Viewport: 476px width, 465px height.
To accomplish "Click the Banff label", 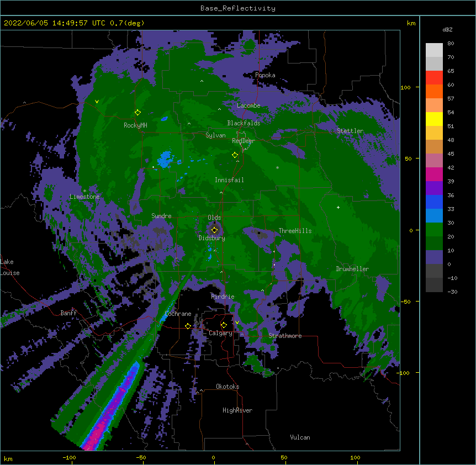I will point(68,313).
